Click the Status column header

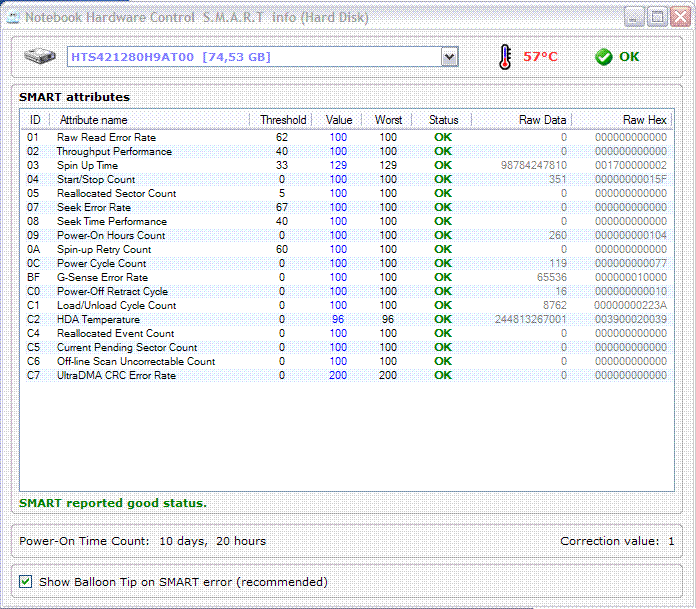click(x=442, y=120)
